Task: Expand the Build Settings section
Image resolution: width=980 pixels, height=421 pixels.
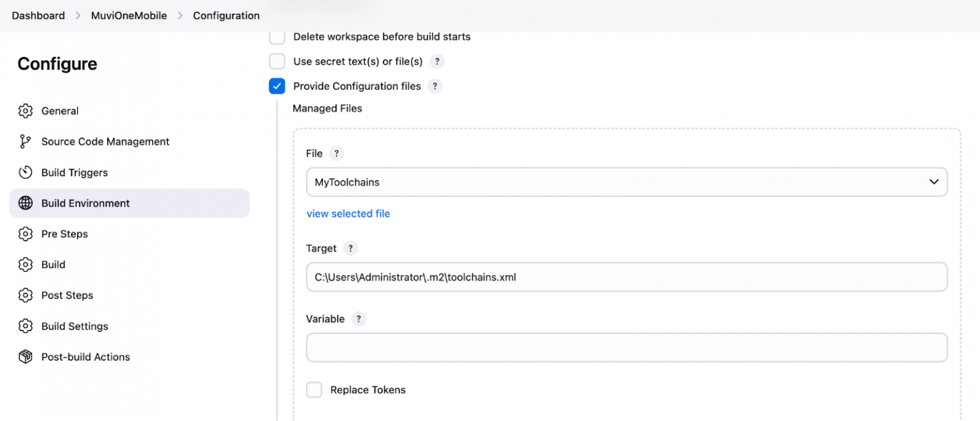Action: 75,326
